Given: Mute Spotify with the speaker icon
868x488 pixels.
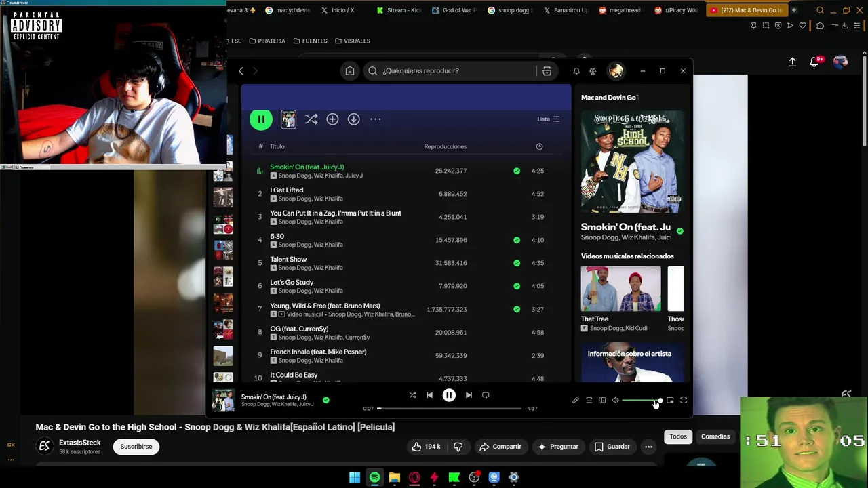Looking at the screenshot, I should tap(615, 401).
